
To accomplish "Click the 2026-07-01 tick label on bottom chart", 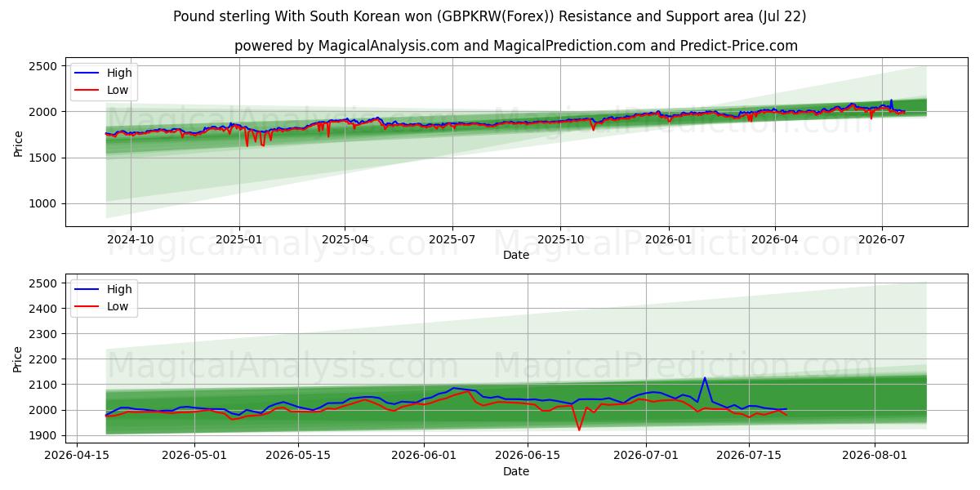I will pos(646,457).
